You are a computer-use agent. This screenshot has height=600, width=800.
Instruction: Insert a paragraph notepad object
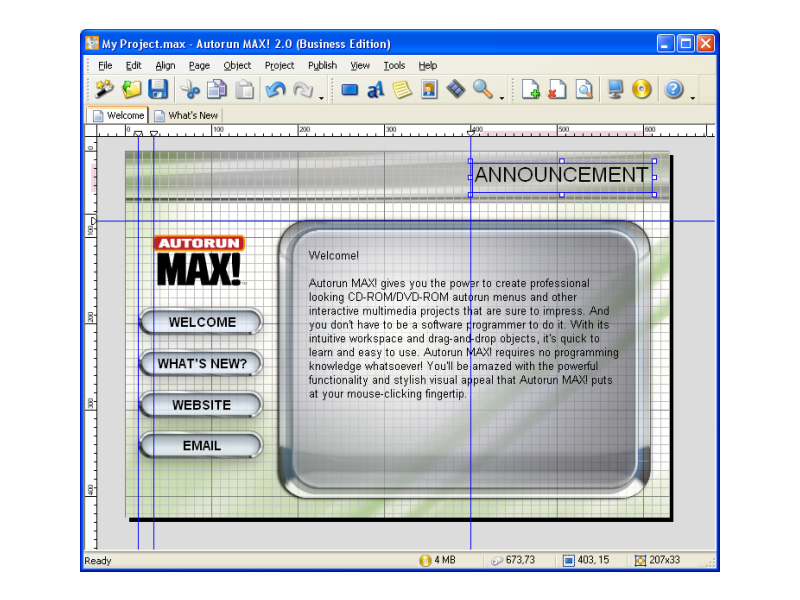pos(402,90)
